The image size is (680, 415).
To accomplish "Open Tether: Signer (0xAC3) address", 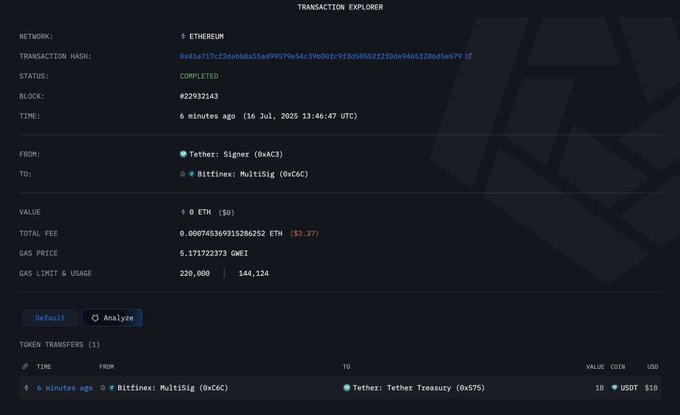I will 236,154.
